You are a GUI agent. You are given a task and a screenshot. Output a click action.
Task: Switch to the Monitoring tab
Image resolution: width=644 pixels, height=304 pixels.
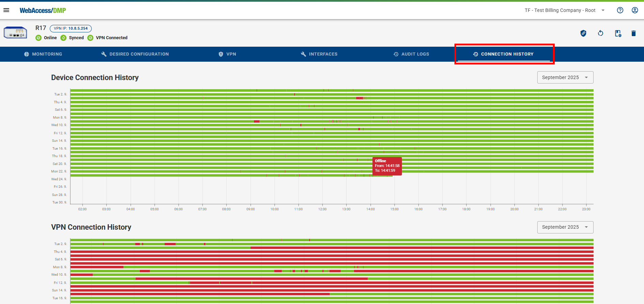pyautogui.click(x=43, y=54)
